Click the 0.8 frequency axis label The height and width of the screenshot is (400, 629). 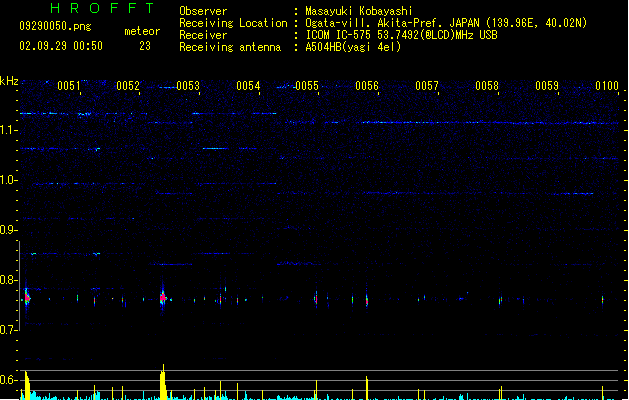8,280
